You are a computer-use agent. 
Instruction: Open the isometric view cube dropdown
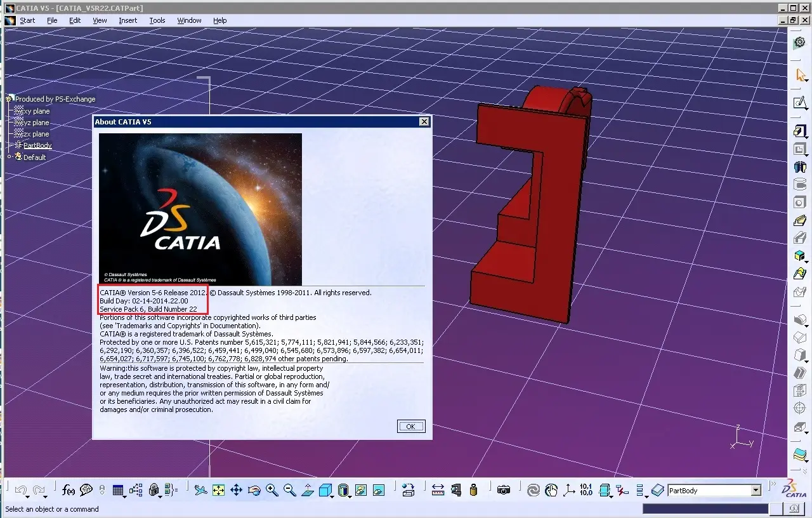[332, 496]
